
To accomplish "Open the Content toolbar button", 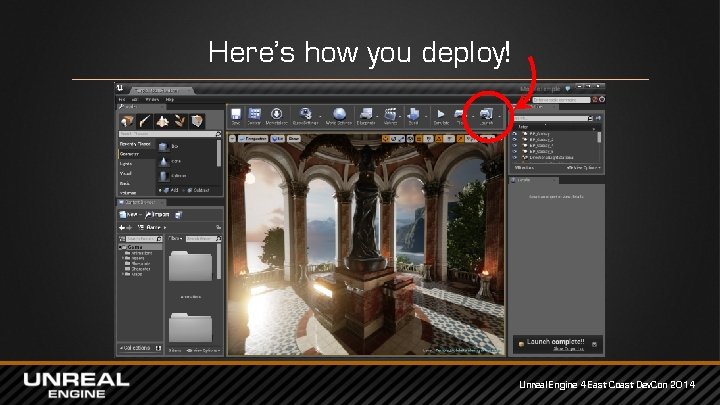I will 254,116.
